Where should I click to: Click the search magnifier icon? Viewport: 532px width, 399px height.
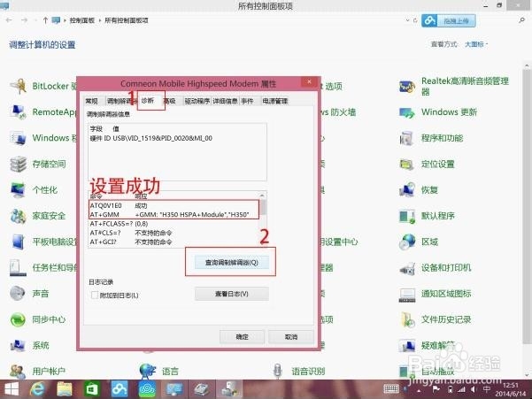click(x=522, y=20)
